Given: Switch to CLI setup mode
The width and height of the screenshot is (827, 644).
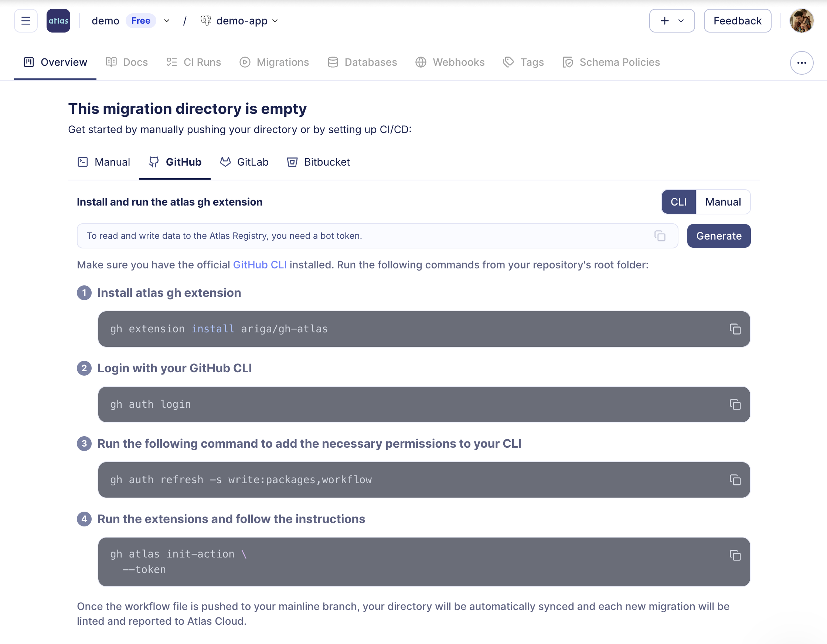Looking at the screenshot, I should tap(678, 202).
